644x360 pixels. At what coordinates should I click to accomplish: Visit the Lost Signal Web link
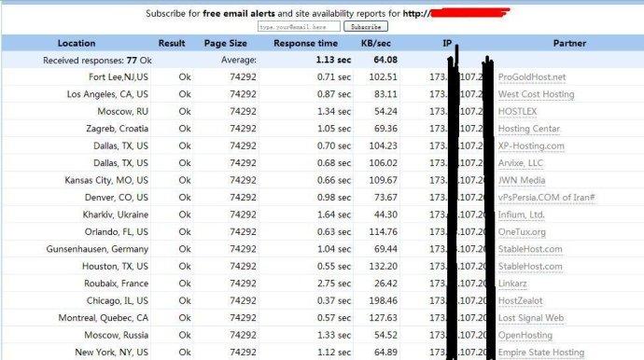coord(531,318)
